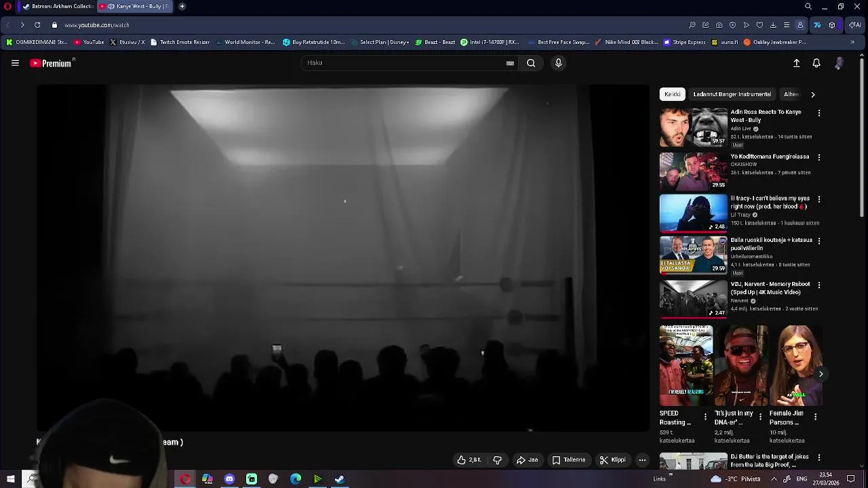Expand hidden bookmarks chevron
The image size is (868, 488).
pyautogui.click(x=852, y=42)
